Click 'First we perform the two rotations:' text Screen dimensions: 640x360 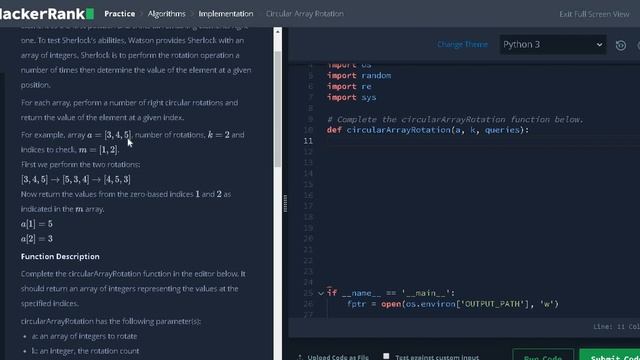pos(80,164)
